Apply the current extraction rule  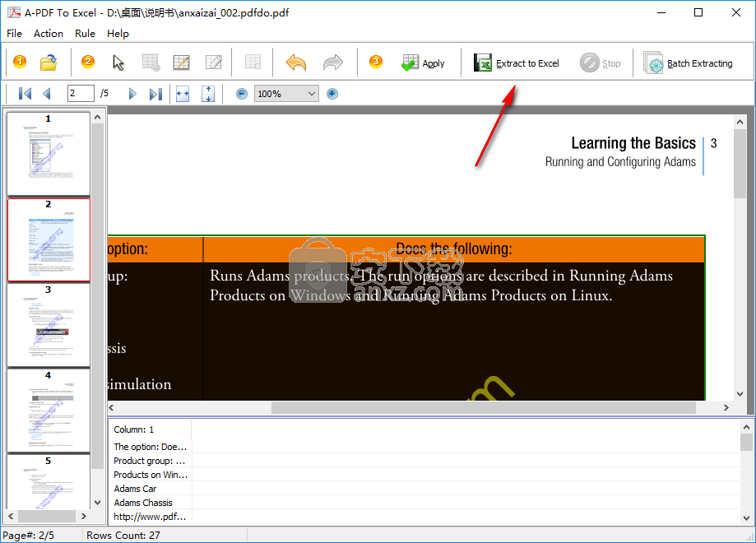[x=423, y=63]
